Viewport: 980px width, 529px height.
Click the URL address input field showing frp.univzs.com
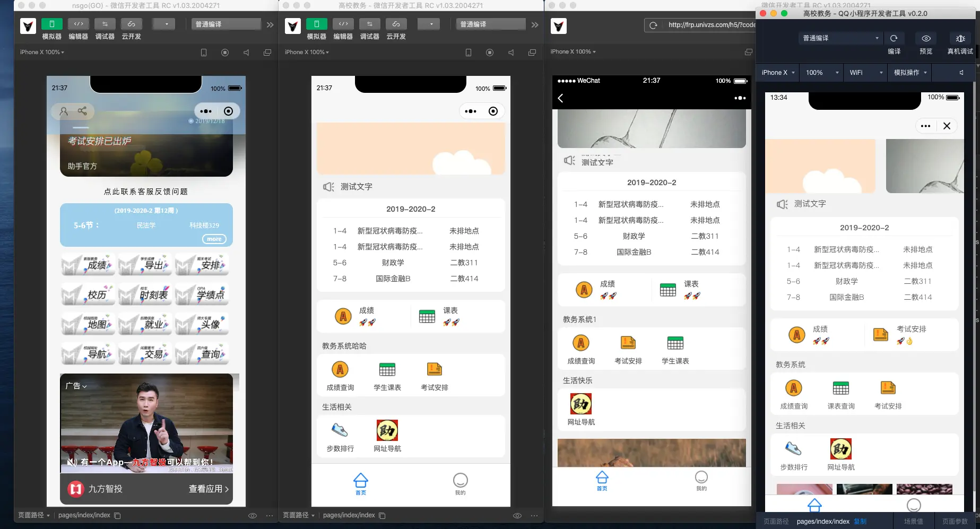click(x=711, y=25)
